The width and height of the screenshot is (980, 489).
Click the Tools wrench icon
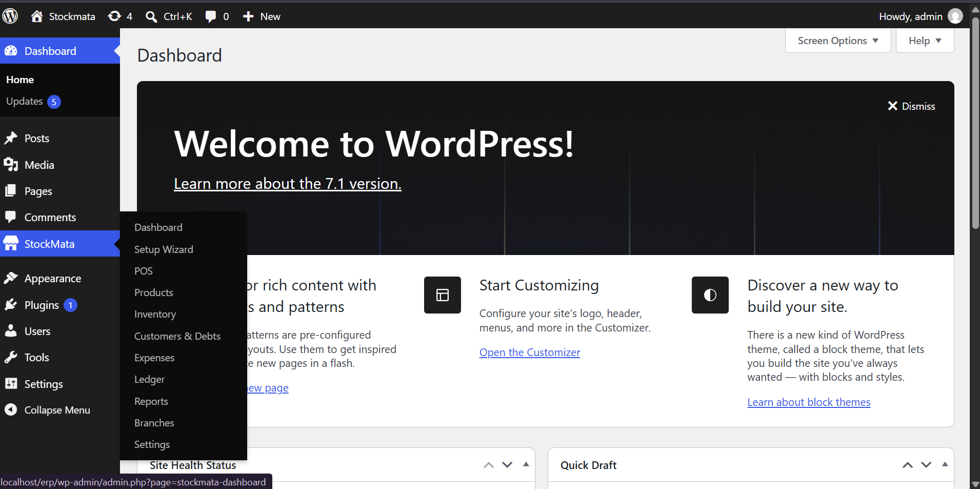pos(11,357)
